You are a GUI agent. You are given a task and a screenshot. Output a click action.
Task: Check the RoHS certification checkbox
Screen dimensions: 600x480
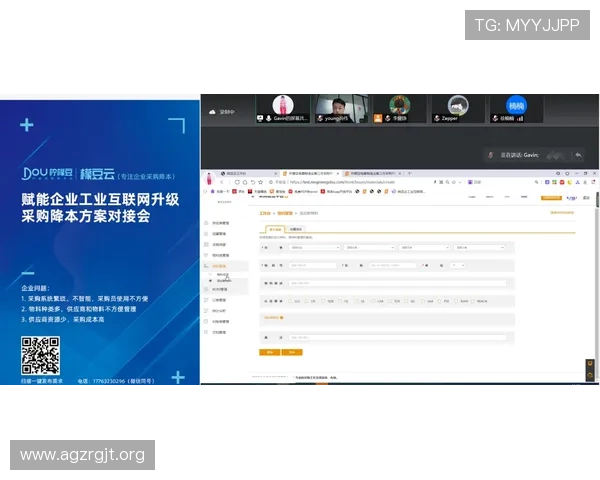(x=456, y=301)
